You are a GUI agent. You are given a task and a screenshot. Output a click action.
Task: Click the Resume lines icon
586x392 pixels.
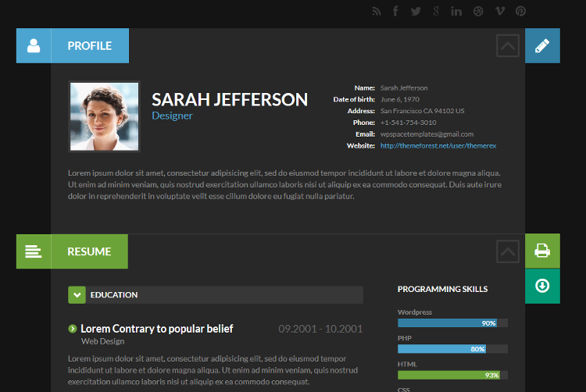(x=34, y=251)
